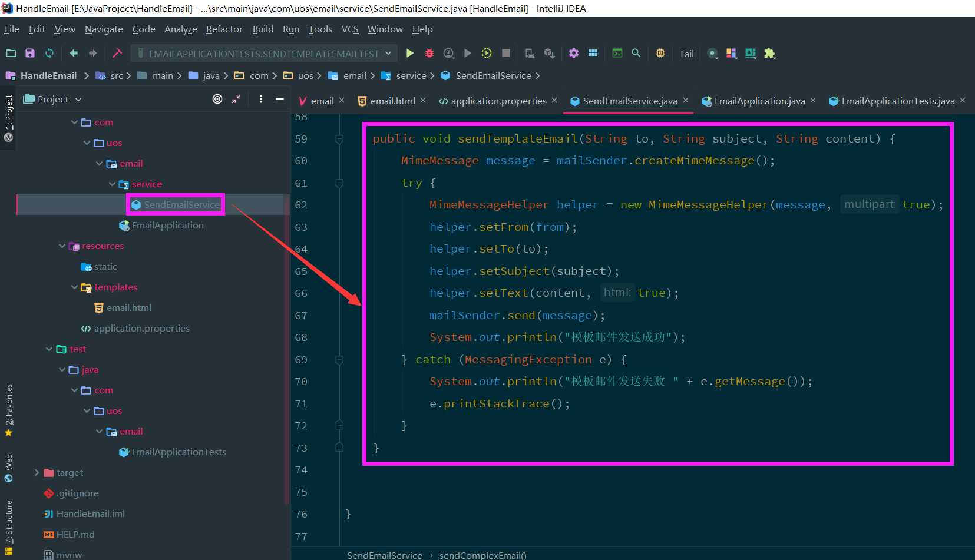Screen dimensions: 975x560
Task: Click the green puzzle plugin icon
Action: point(769,53)
